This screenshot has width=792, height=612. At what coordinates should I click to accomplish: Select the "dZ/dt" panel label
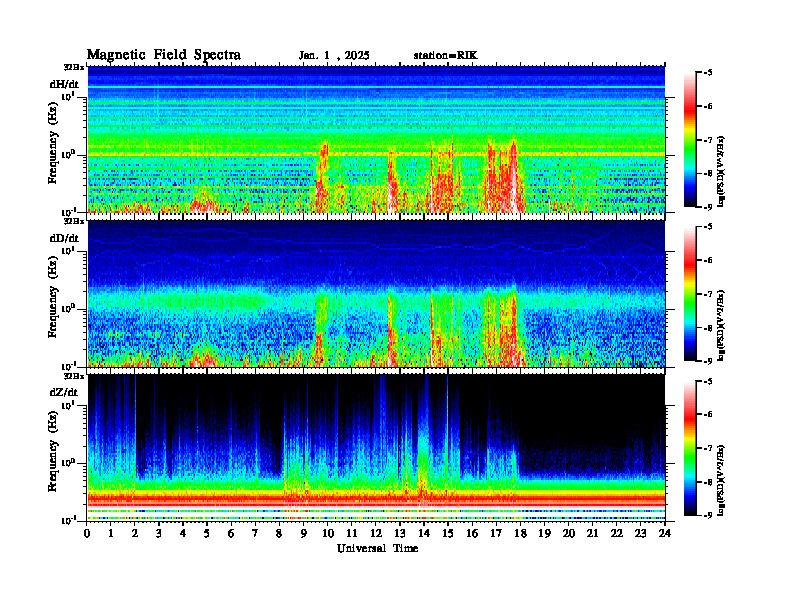pos(64,392)
